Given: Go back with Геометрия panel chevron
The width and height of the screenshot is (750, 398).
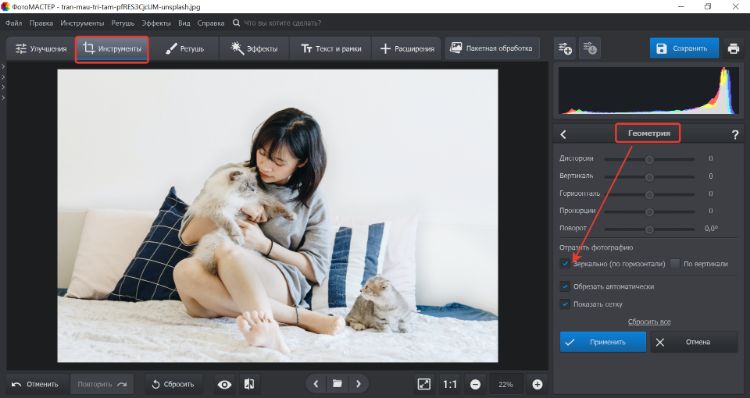Looking at the screenshot, I should pos(563,135).
